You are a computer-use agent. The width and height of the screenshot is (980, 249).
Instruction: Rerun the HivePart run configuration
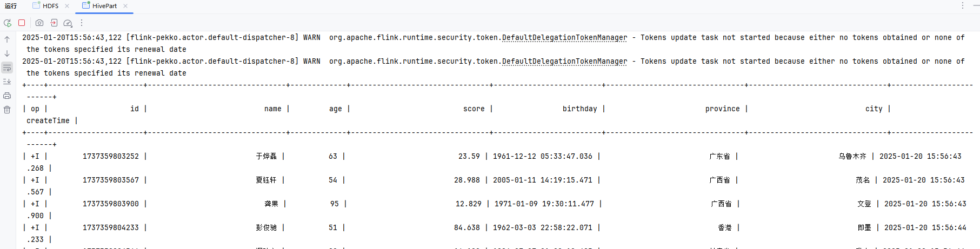[x=8, y=23]
